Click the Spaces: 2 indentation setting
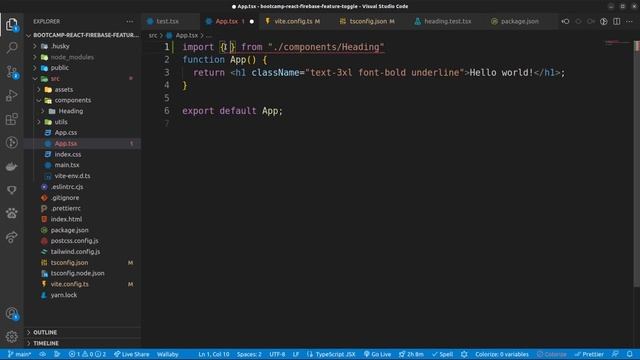This screenshot has width=640, height=360. click(x=249, y=354)
